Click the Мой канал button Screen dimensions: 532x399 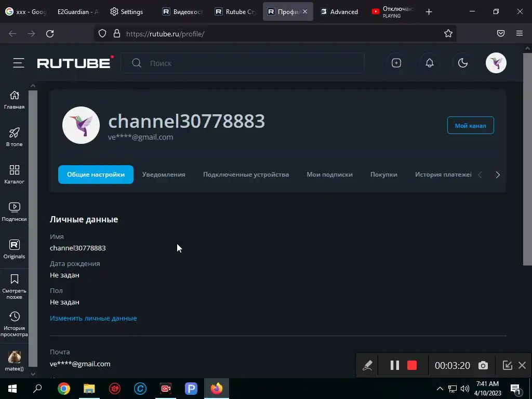[470, 126]
